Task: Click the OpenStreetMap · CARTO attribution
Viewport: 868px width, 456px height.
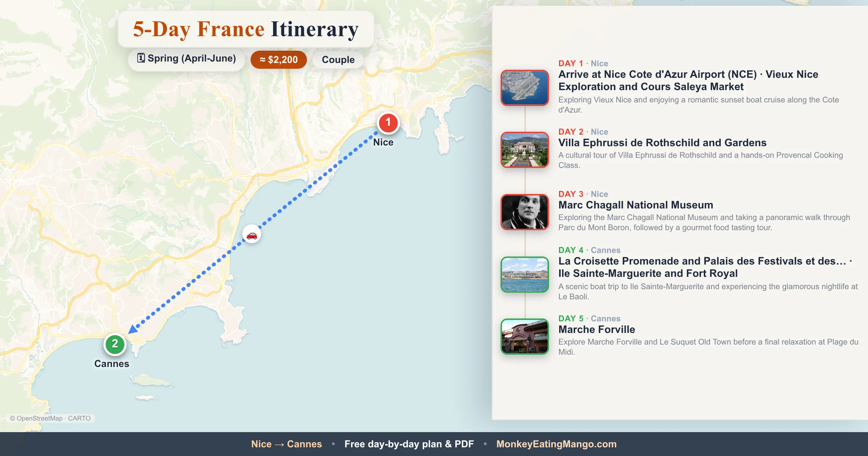Action: tap(50, 418)
